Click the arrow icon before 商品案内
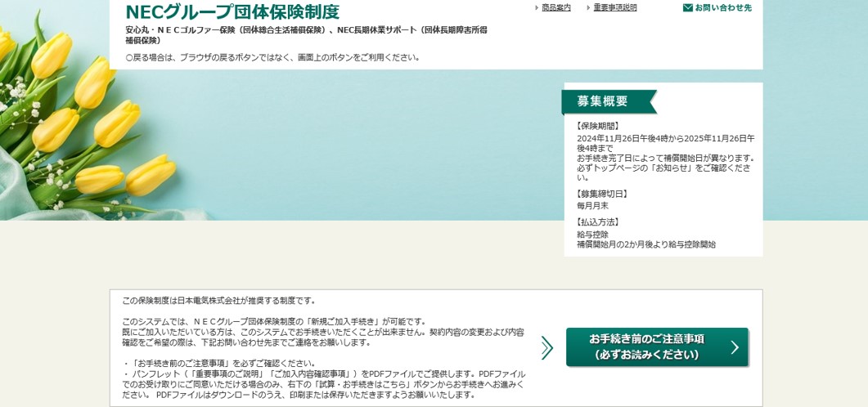The width and height of the screenshot is (868, 407). pyautogui.click(x=537, y=8)
